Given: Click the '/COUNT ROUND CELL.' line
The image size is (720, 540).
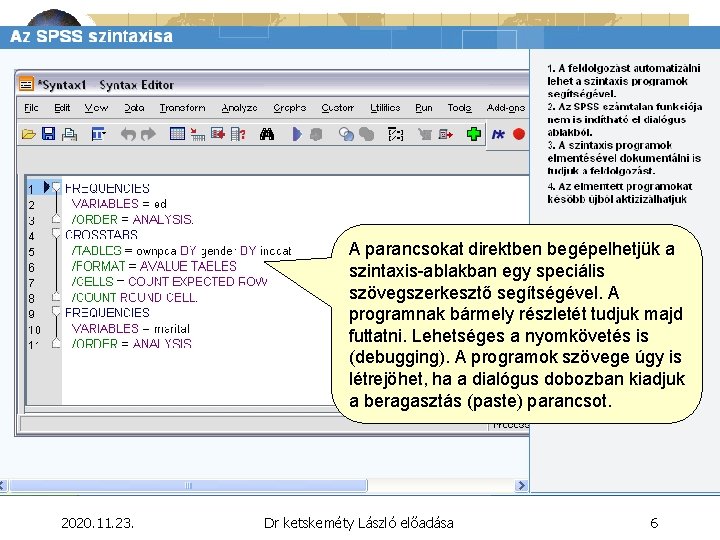Looking at the screenshot, I should coord(135,297).
